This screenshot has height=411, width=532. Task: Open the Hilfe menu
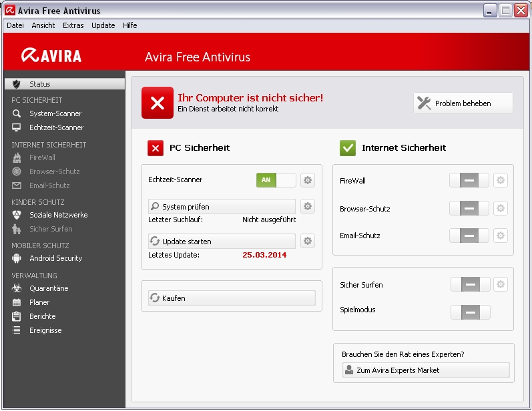pyautogui.click(x=130, y=25)
